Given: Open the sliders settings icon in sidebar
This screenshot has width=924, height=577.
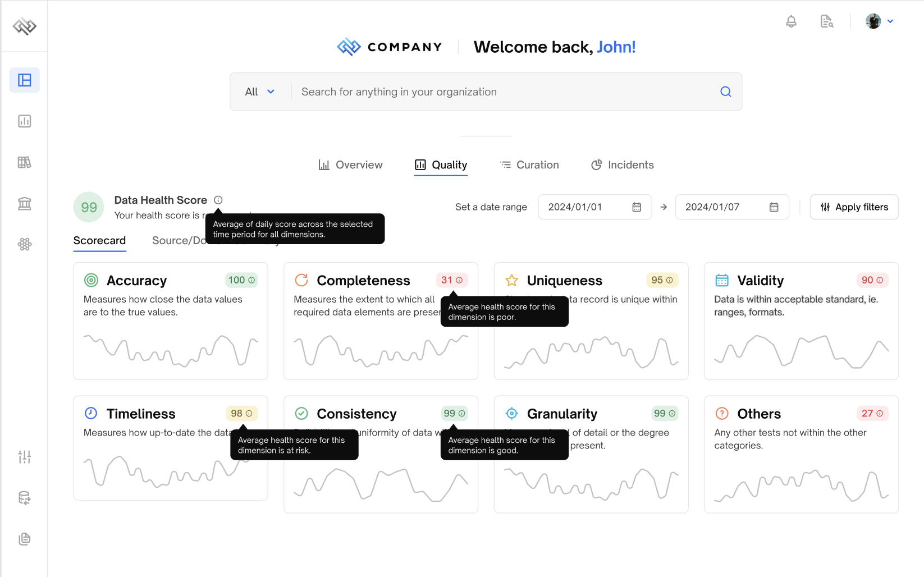Looking at the screenshot, I should coord(25,457).
